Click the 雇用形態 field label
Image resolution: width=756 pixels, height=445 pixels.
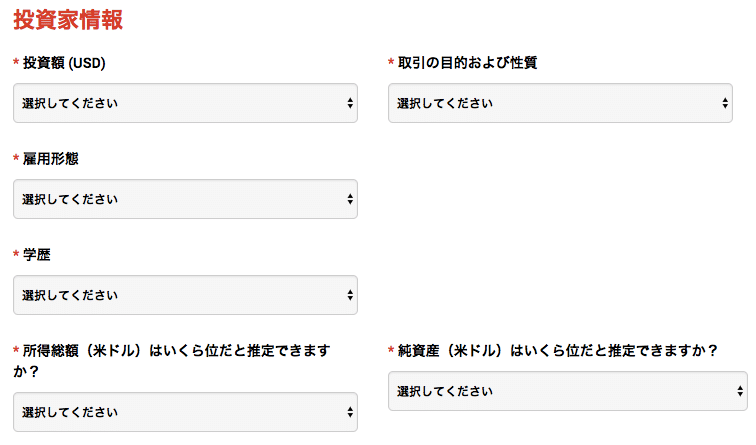point(51,159)
